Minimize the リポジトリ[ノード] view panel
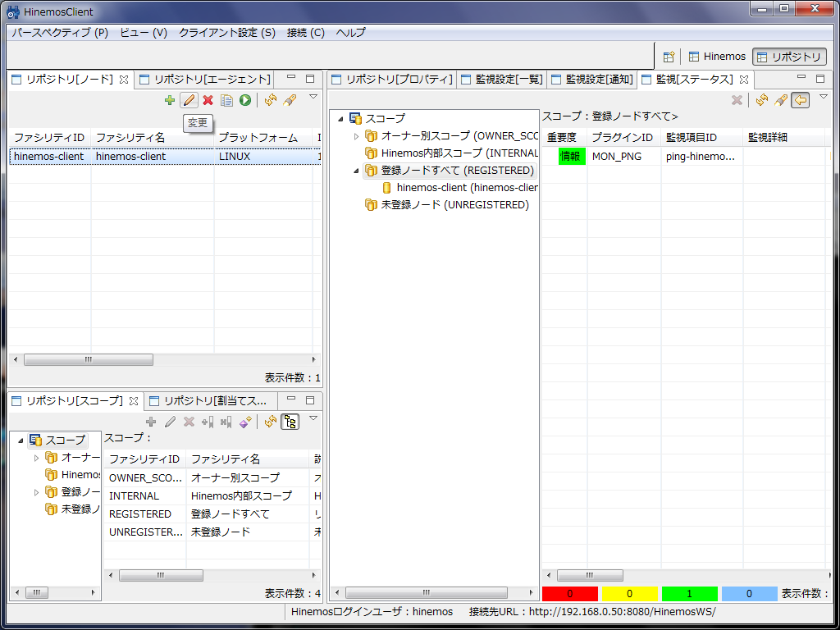This screenshot has height=630, width=840. (x=291, y=78)
